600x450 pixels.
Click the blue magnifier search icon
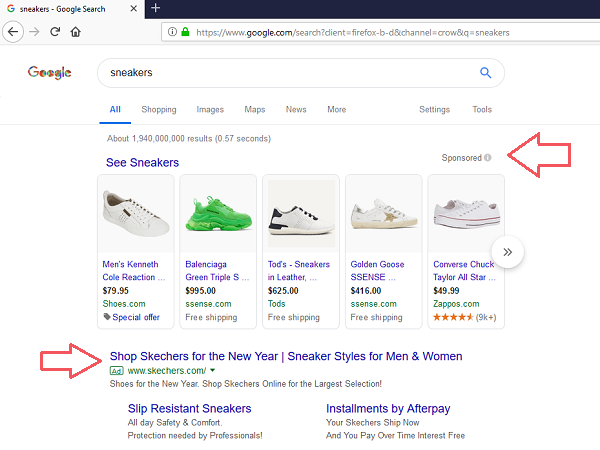[485, 72]
